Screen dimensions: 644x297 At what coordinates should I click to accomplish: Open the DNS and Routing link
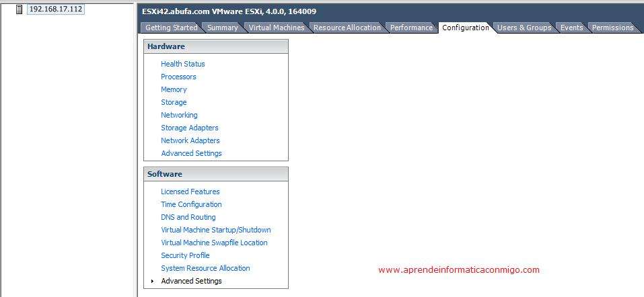(x=188, y=217)
